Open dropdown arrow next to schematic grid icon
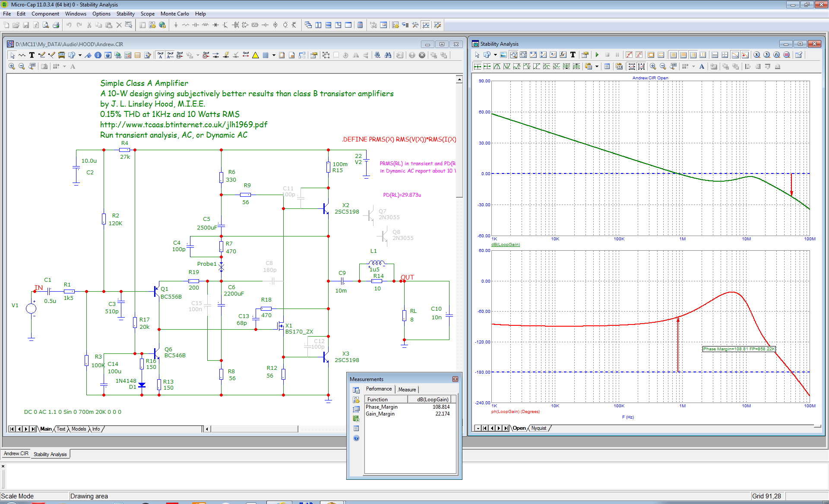This screenshot has height=504, width=829. (274, 55)
